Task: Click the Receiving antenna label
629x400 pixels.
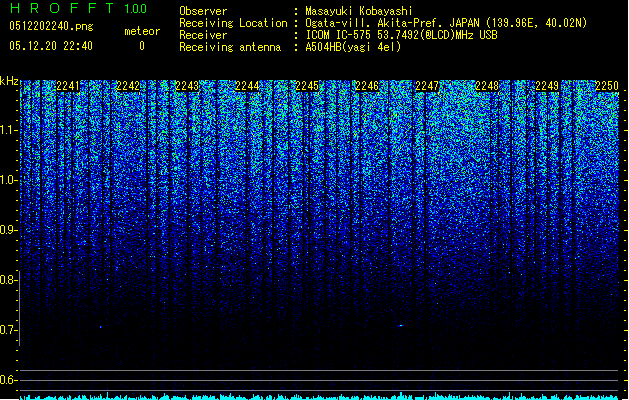Action: coord(230,47)
